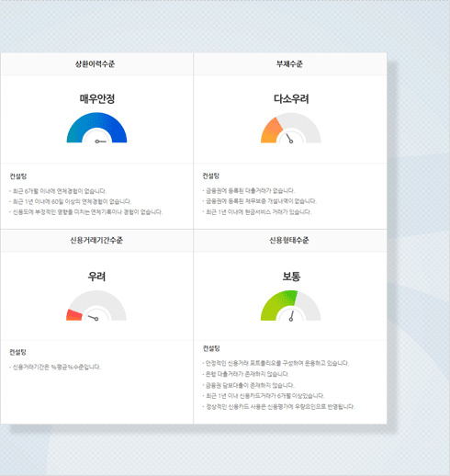Click line beginning '신용도에 부정적인 영향을 미치는'

[87, 212]
